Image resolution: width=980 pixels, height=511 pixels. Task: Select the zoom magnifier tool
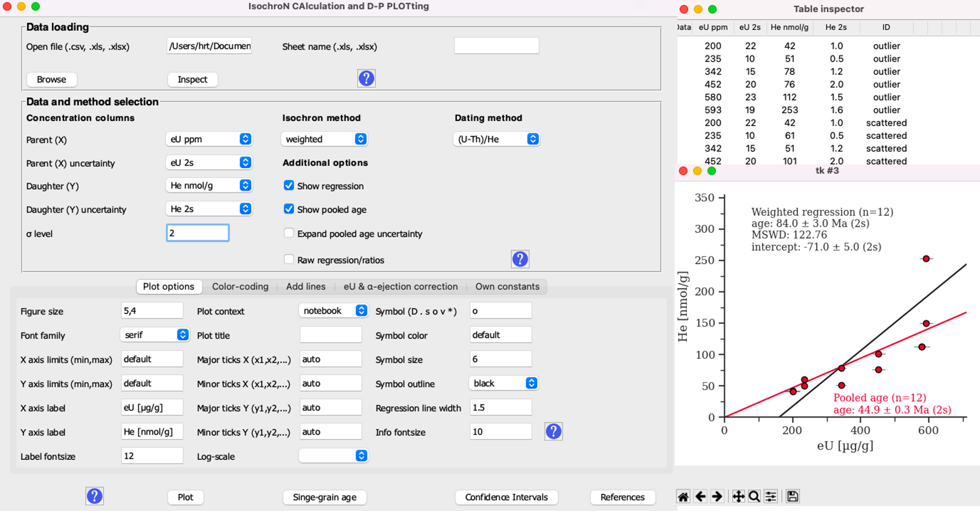coord(754,496)
